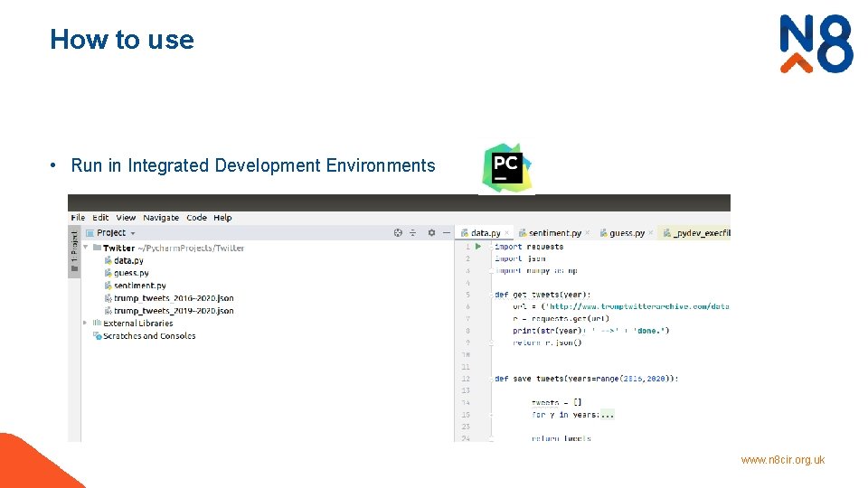Collapse the Twitter project tree node
Viewport: 868px width, 488px height.
coord(86,248)
